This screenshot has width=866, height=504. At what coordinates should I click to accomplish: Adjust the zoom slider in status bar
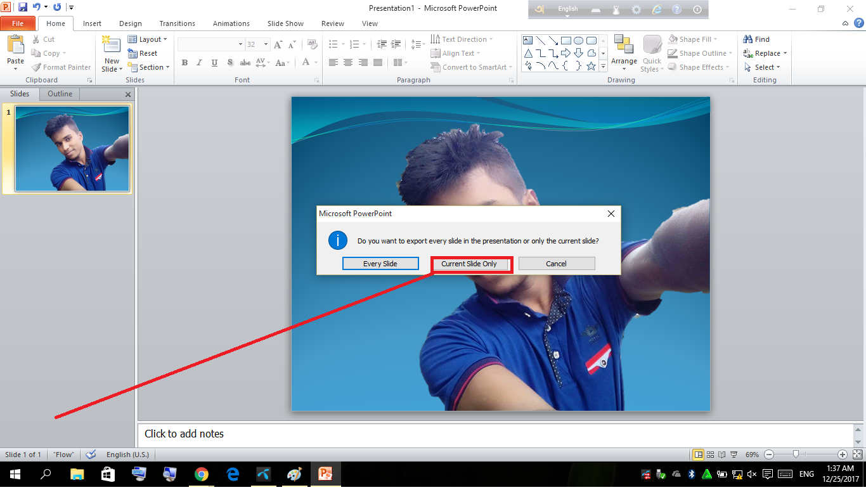pyautogui.click(x=796, y=455)
